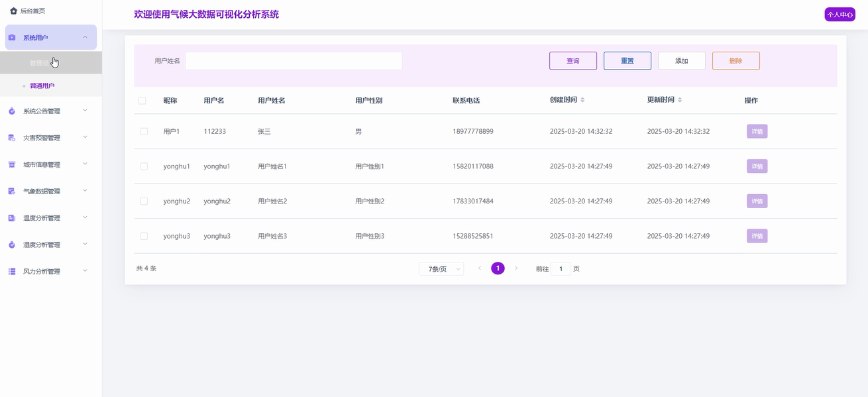Click the 前往 page number input box
The image size is (868, 397).
click(x=561, y=269)
